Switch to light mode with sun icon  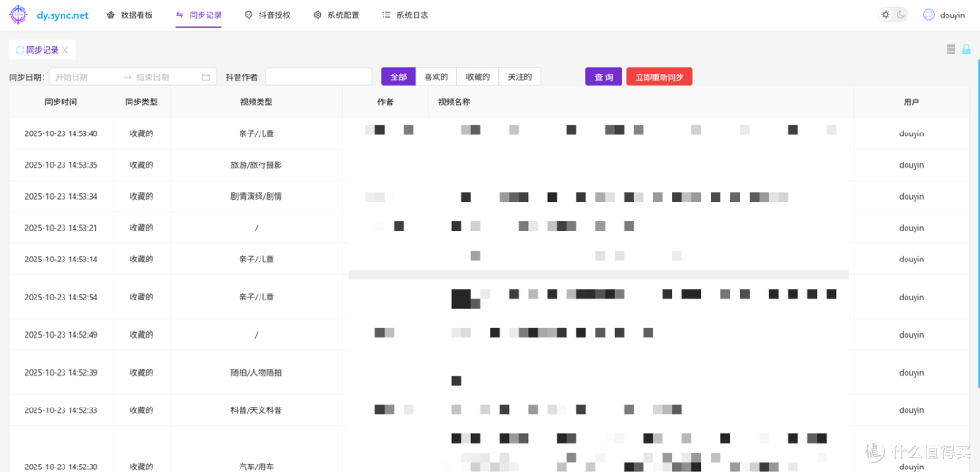pos(886,15)
